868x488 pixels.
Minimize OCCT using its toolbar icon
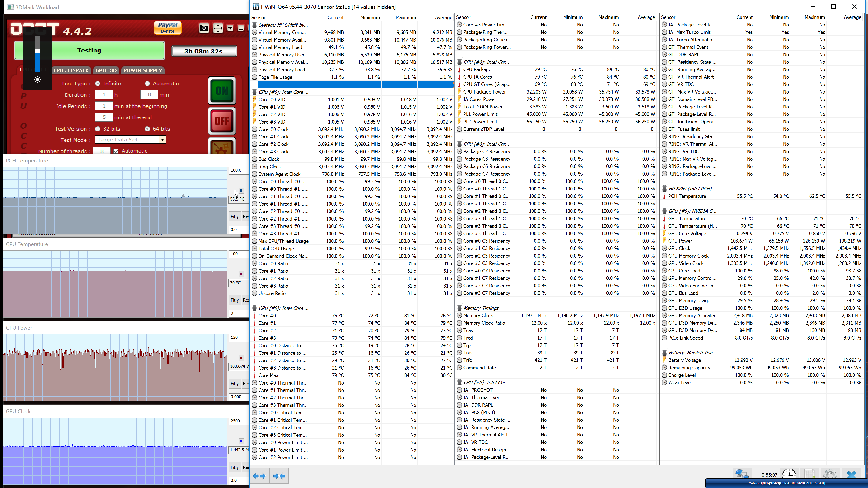[241, 28]
